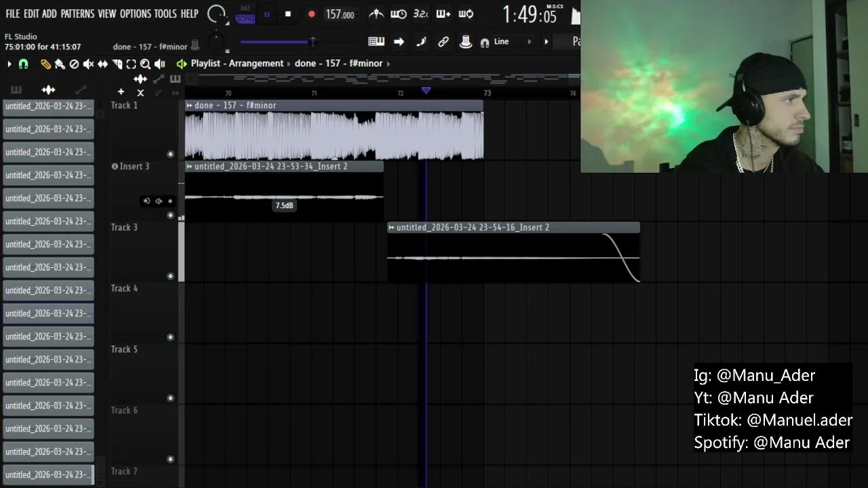Toggle wait for input before recording
Viewport: 868px width, 488px height.
click(399, 14)
